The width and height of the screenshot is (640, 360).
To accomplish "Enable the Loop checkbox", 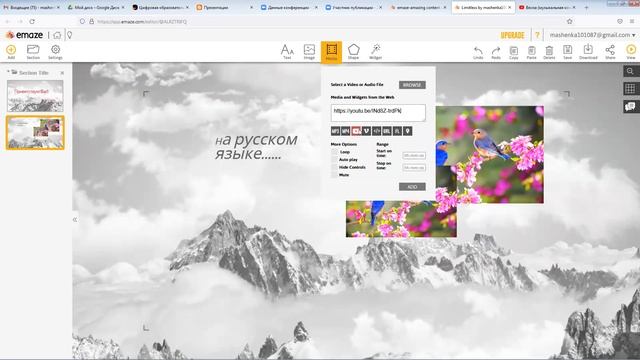I will tap(334, 152).
